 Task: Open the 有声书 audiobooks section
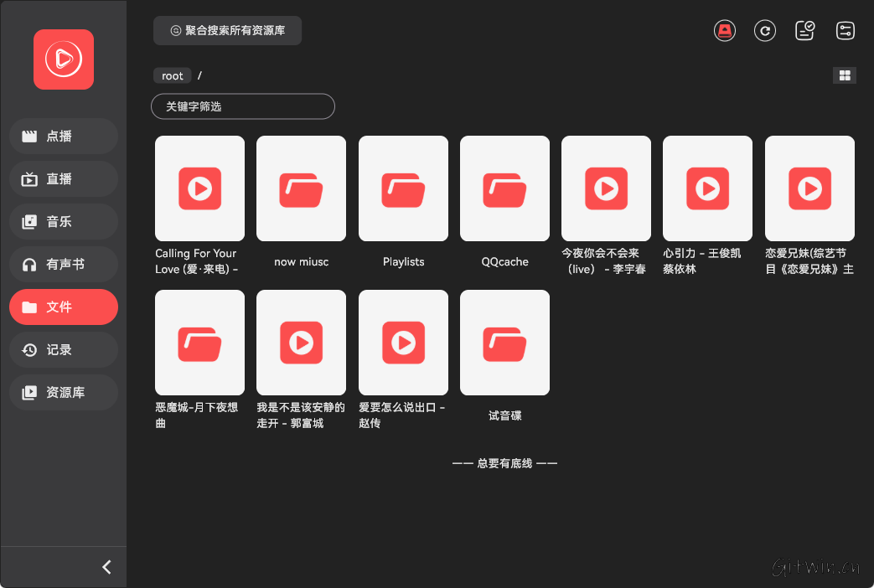(x=63, y=264)
